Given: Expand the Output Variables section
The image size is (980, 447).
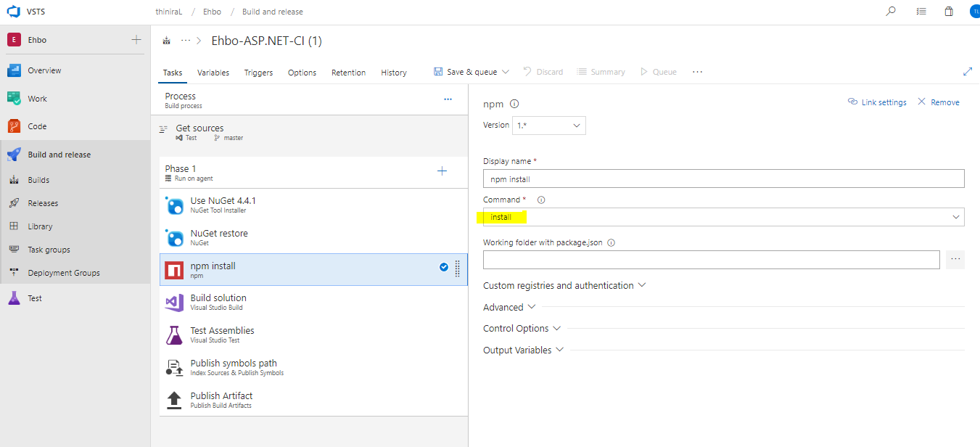Looking at the screenshot, I should 523,350.
